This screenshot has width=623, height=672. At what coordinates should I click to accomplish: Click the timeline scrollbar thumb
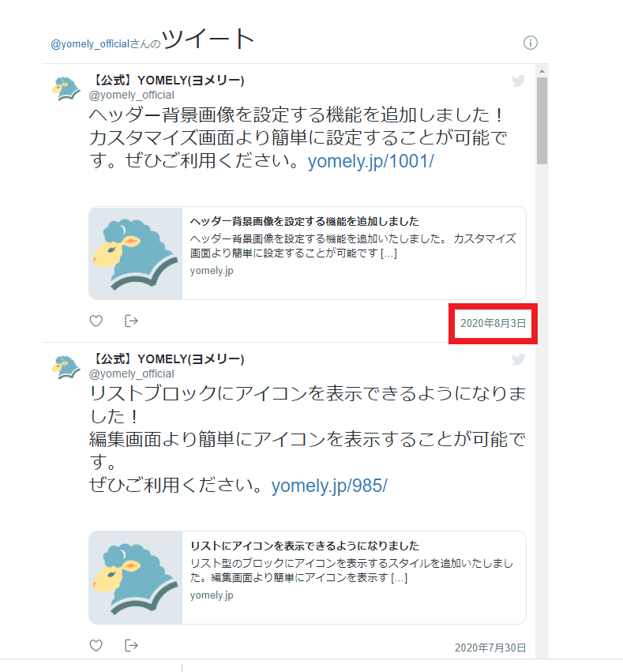click(x=542, y=121)
